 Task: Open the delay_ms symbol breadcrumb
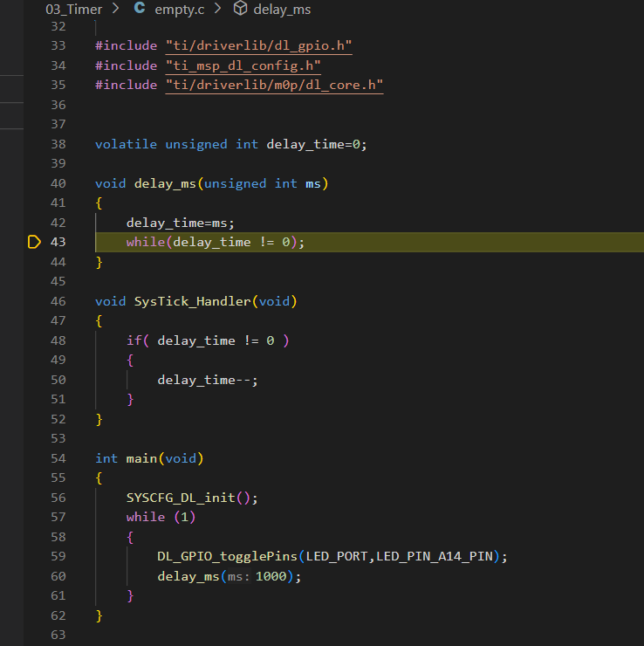click(282, 10)
